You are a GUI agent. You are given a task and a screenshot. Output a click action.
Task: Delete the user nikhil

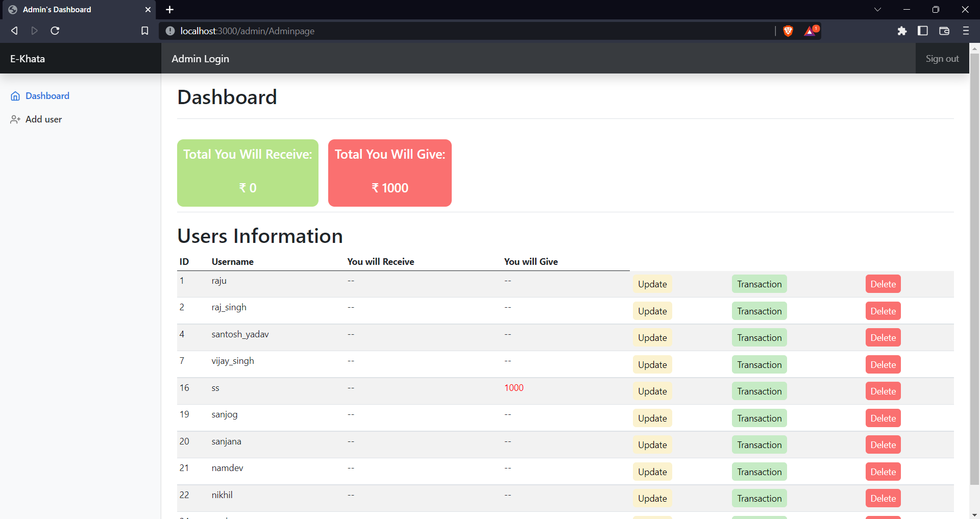coord(883,498)
